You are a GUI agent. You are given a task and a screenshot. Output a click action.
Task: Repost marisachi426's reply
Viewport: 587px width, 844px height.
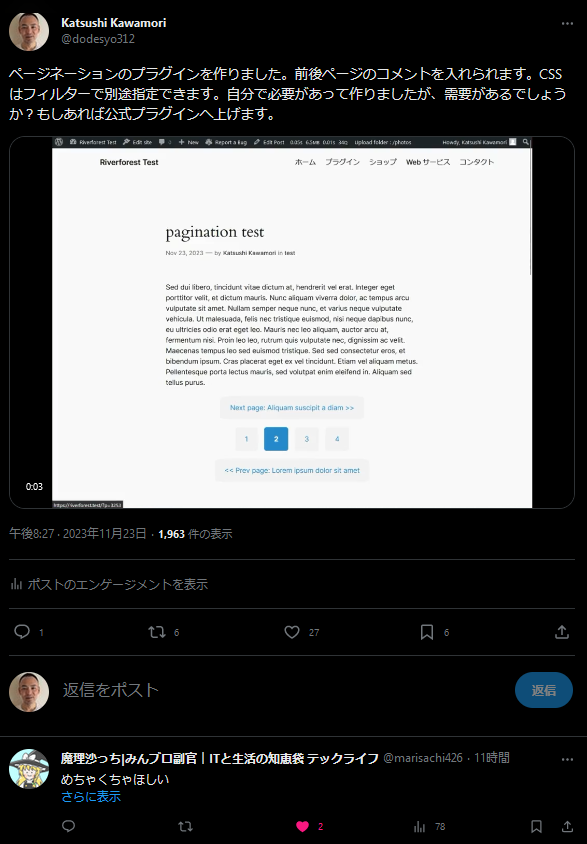click(x=186, y=826)
